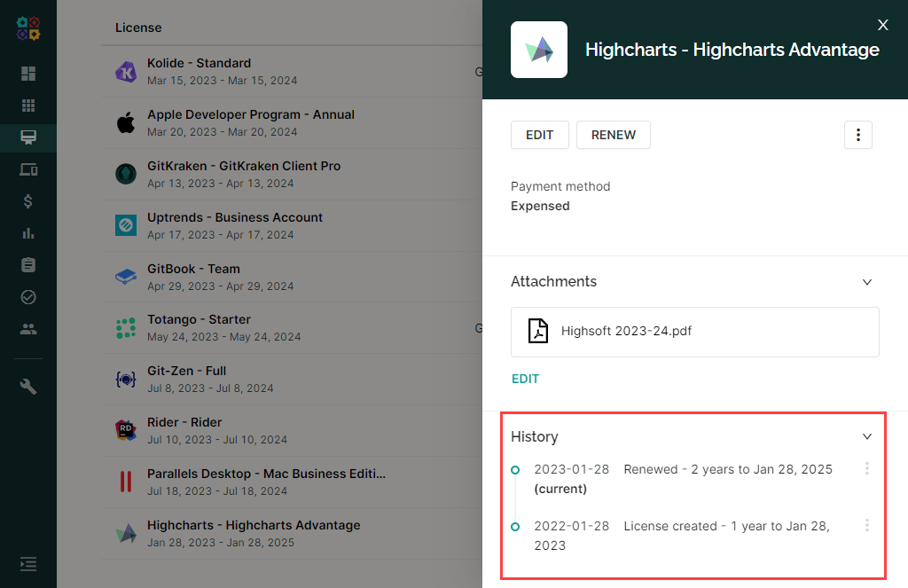Click the Expensed payment method value

click(x=540, y=207)
